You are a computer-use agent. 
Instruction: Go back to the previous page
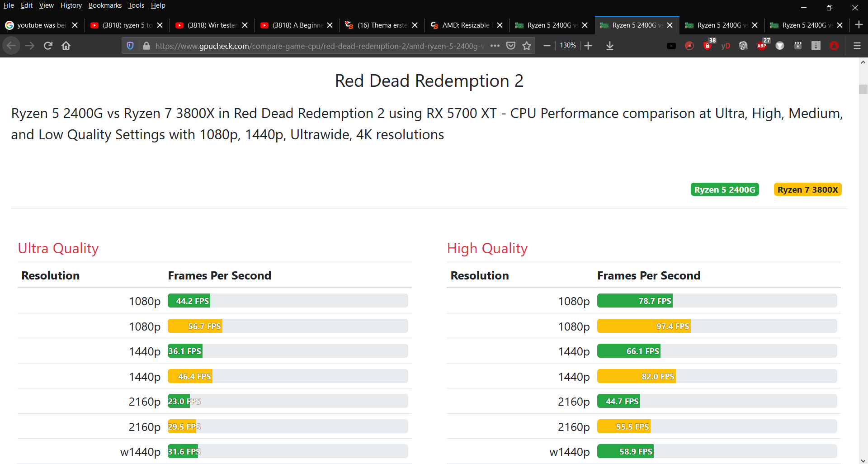tap(11, 46)
